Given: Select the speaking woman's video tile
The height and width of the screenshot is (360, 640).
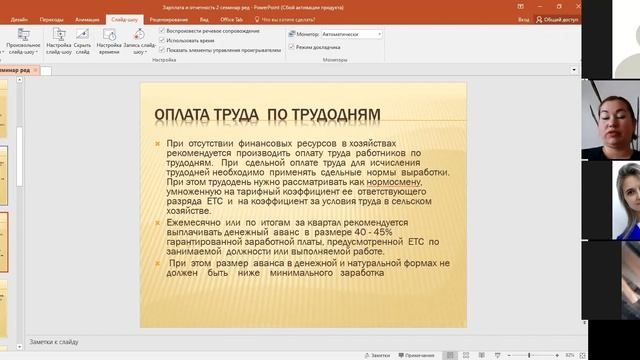Looking at the screenshot, I should point(611,119).
